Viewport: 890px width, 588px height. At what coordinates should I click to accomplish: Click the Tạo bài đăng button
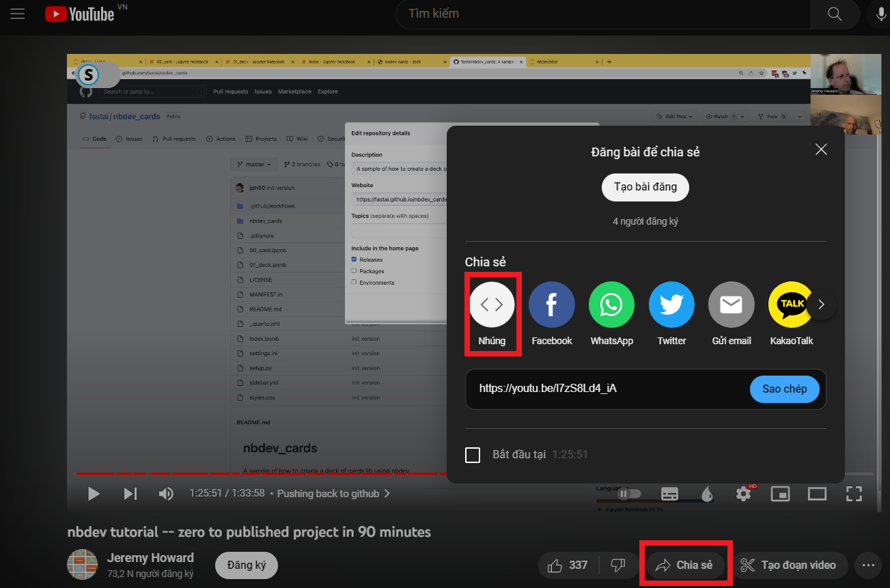645,187
